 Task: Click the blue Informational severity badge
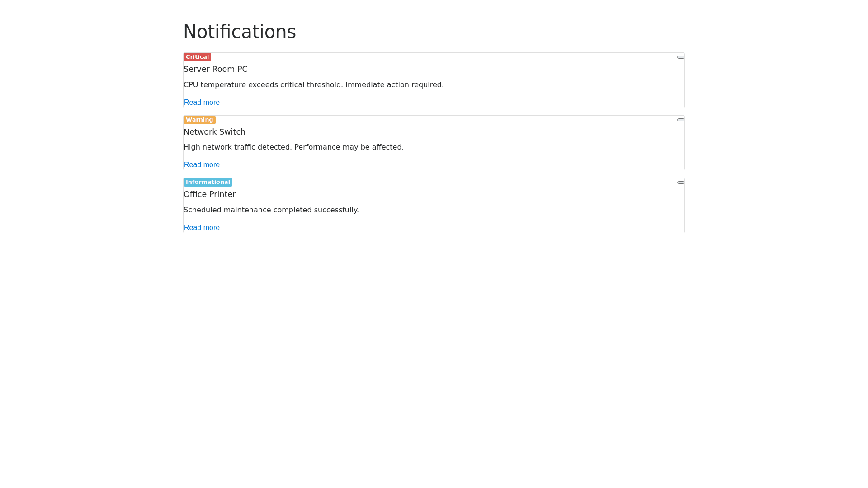click(x=208, y=182)
